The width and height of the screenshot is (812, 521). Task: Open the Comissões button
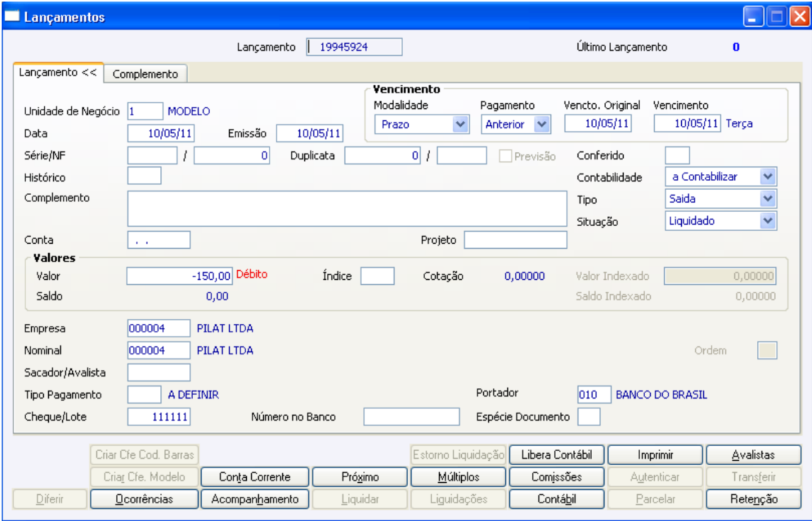[557, 477]
